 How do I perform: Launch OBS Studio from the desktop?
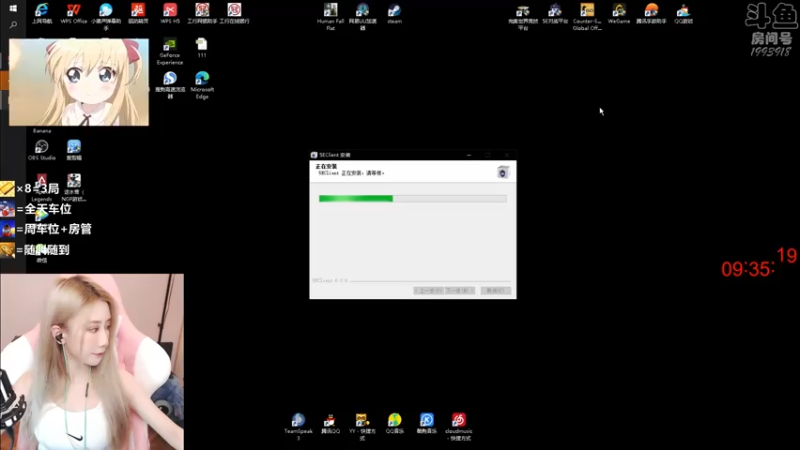click(x=41, y=150)
